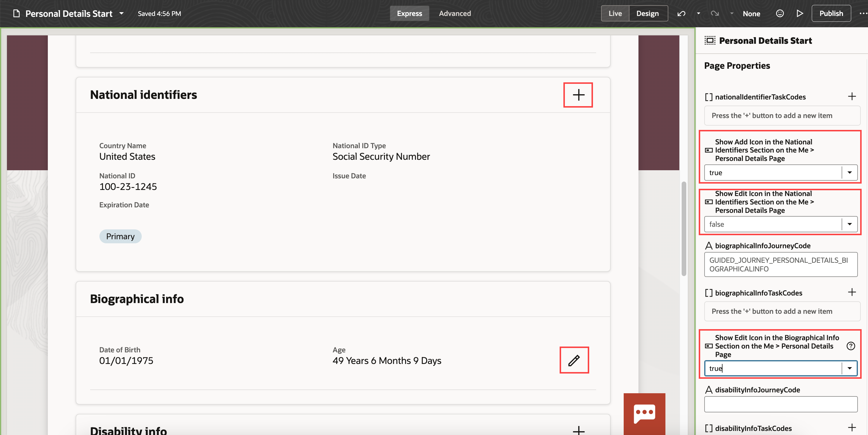
Task: Click the add icon in National identifiers
Action: click(x=578, y=95)
